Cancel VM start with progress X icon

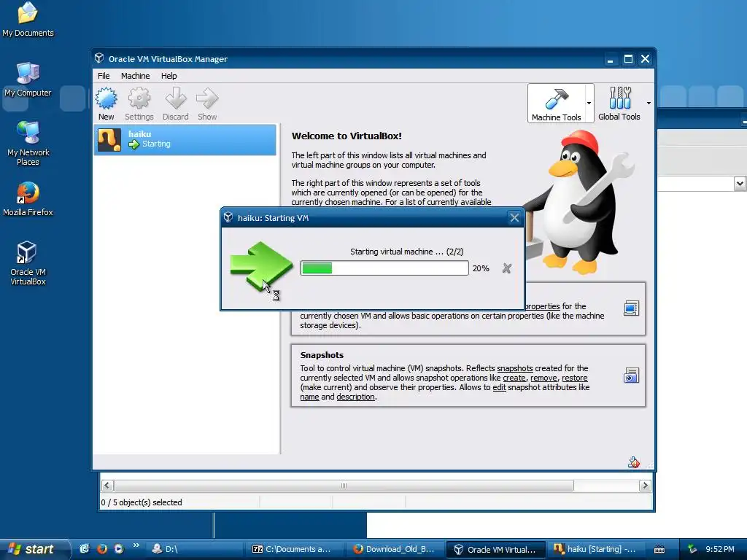(x=506, y=268)
